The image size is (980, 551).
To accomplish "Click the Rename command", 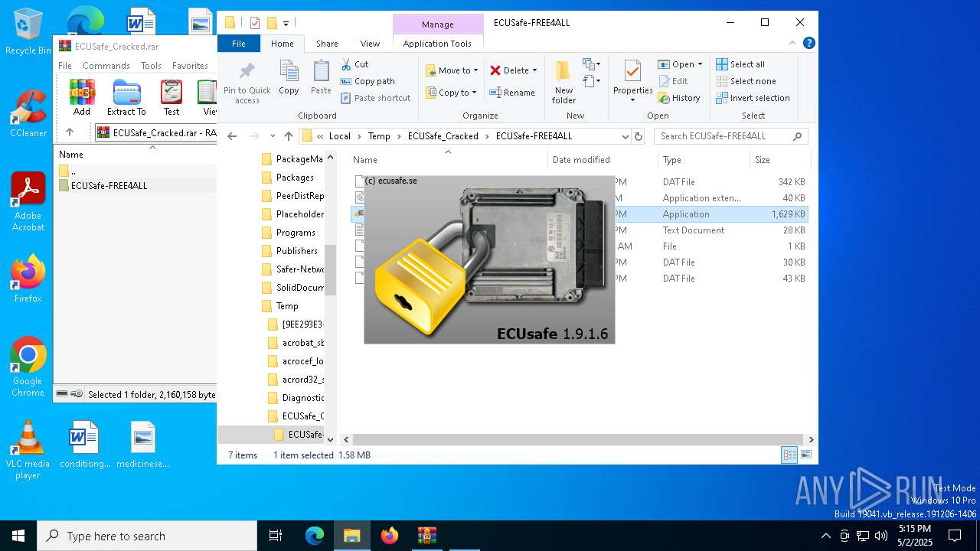I will click(x=512, y=93).
